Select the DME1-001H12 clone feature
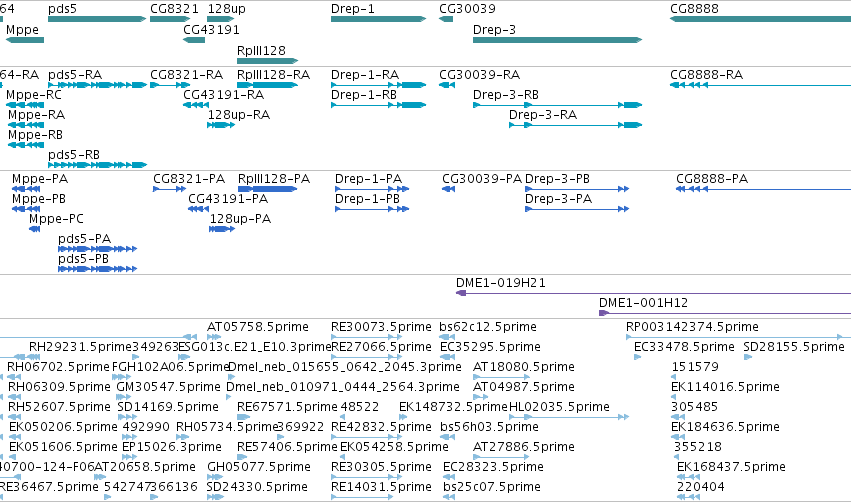The height and width of the screenshot is (502, 851). 725,313
